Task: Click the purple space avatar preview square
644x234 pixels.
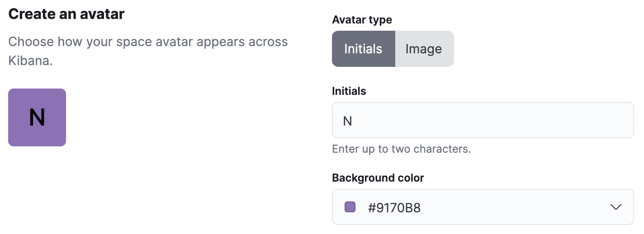Action: pyautogui.click(x=37, y=117)
